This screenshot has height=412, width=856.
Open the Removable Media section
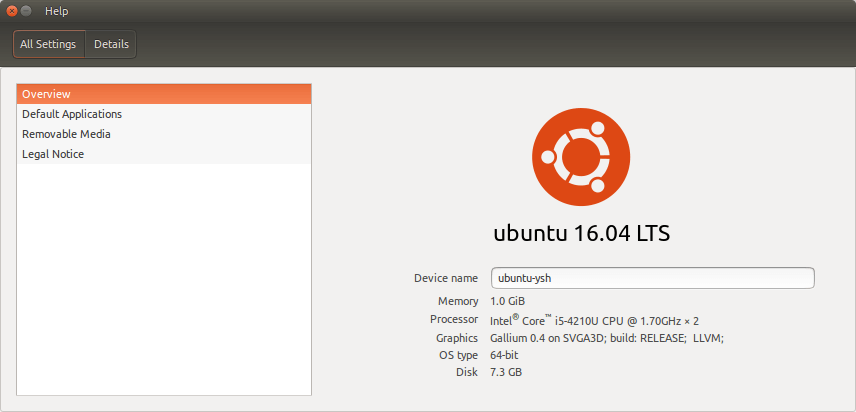point(164,134)
